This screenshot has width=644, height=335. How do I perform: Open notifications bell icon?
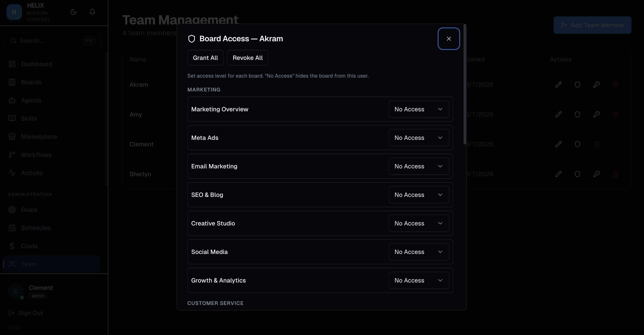(92, 12)
